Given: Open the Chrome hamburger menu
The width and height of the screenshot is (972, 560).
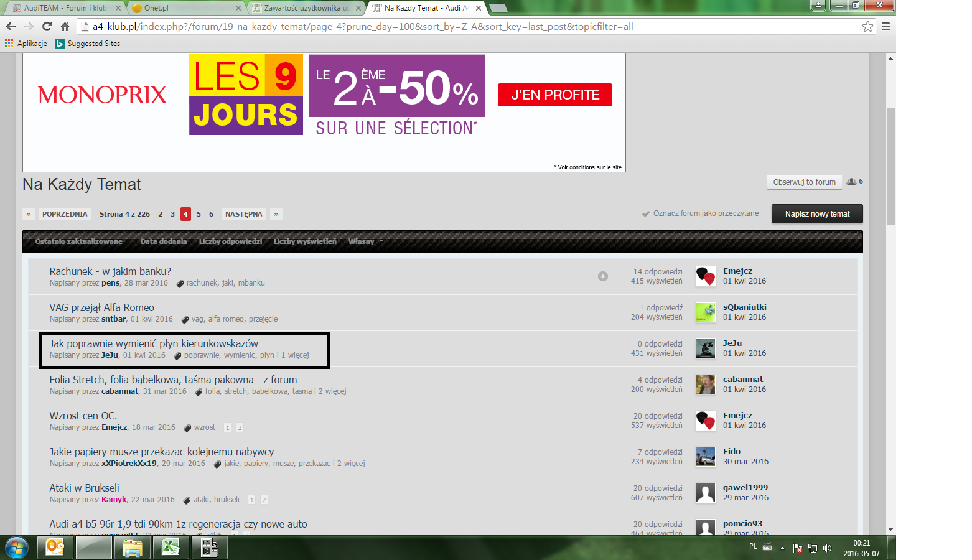Looking at the screenshot, I should 886,26.
